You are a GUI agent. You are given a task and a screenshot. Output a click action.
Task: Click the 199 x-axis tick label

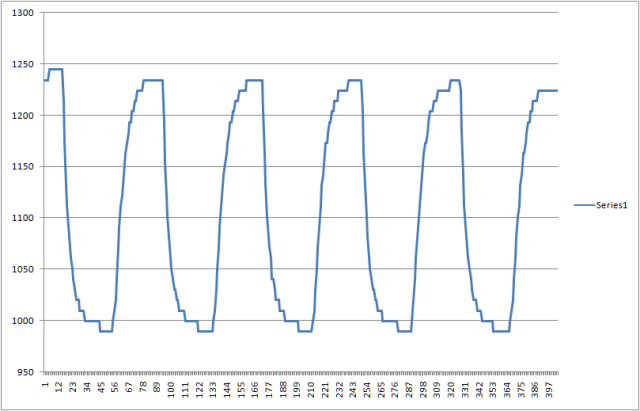pos(297,386)
